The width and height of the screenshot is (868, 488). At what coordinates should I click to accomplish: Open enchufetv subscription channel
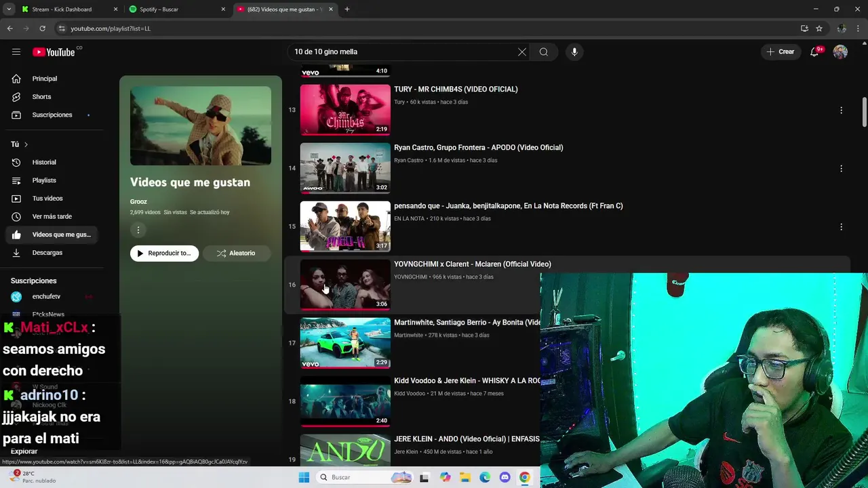pos(46,296)
